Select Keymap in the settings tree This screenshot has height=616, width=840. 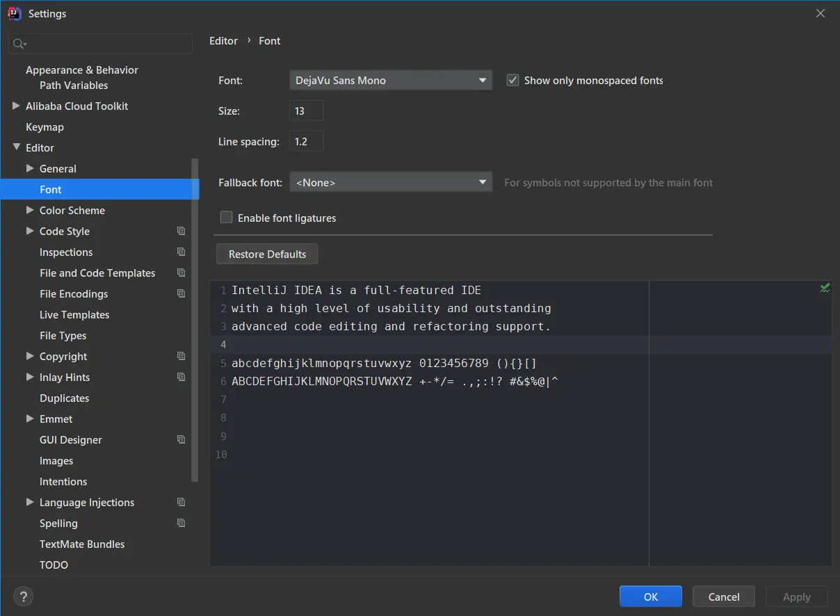(x=45, y=127)
